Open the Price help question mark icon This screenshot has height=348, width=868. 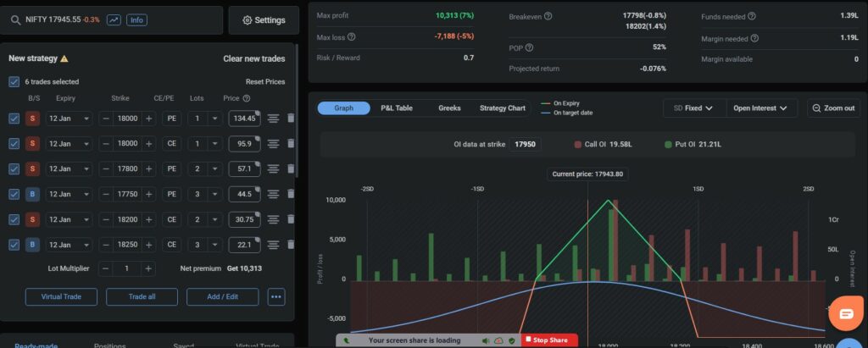click(x=247, y=98)
